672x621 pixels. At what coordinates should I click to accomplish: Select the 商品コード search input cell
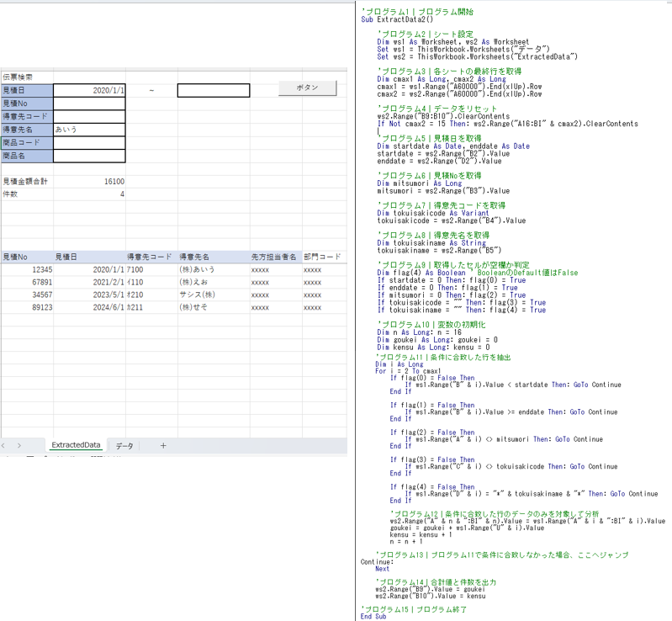[x=89, y=143]
